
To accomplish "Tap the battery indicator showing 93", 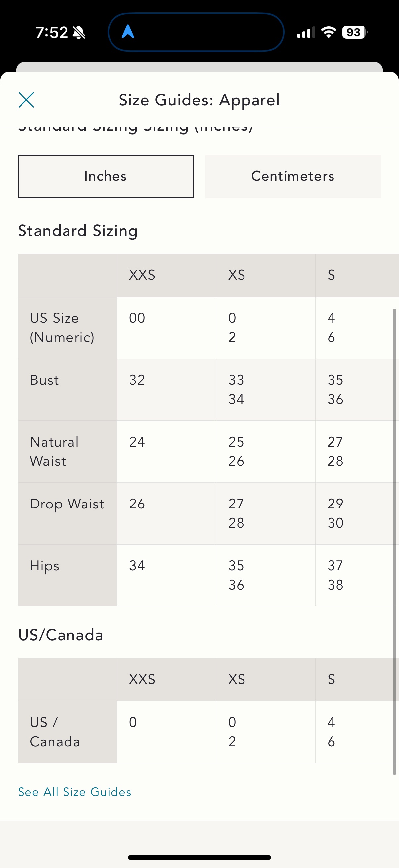I will (x=355, y=32).
